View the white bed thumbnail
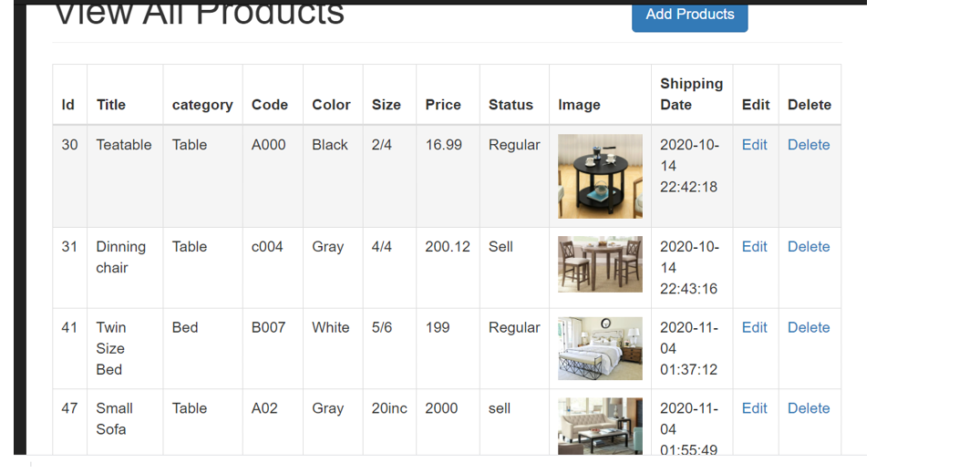The width and height of the screenshot is (980, 473). click(x=600, y=348)
